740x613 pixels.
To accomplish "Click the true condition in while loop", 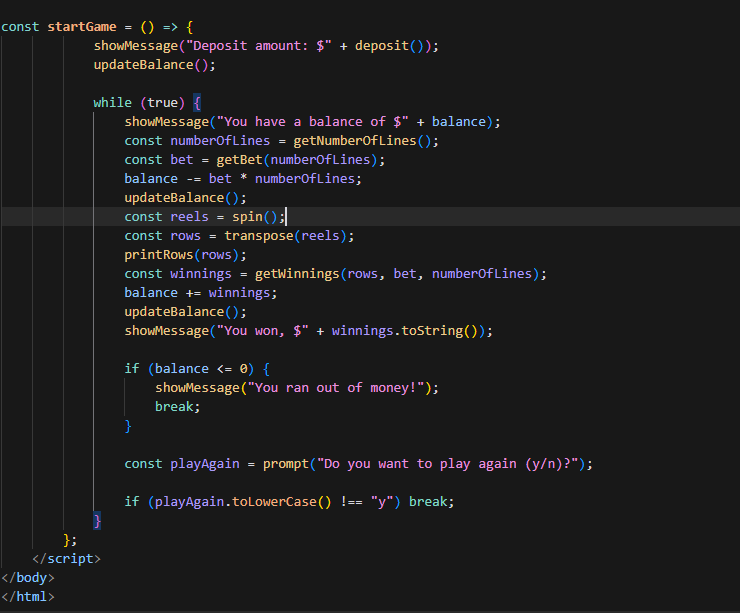I will (x=162, y=103).
